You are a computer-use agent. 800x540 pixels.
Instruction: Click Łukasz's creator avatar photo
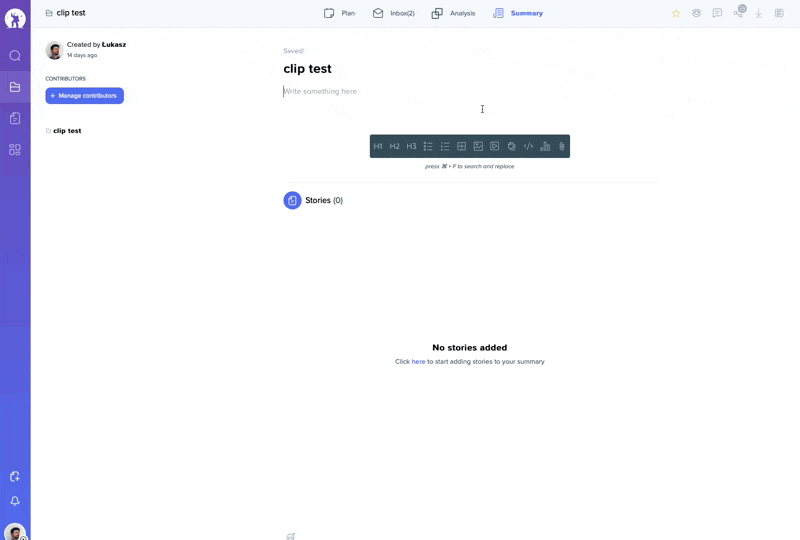(54, 50)
